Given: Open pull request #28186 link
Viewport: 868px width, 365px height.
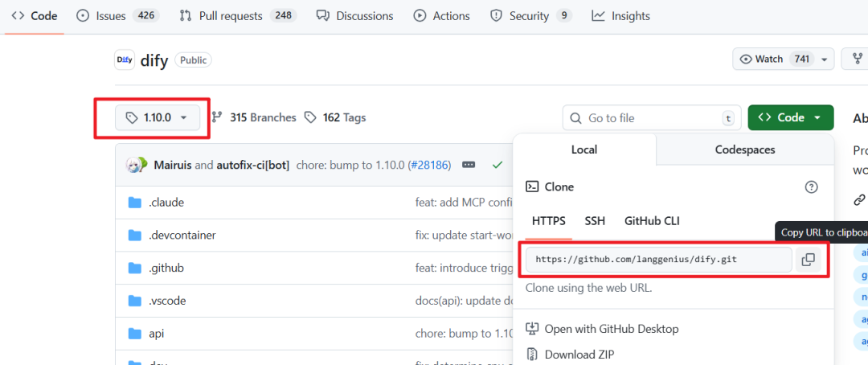Looking at the screenshot, I should 429,165.
